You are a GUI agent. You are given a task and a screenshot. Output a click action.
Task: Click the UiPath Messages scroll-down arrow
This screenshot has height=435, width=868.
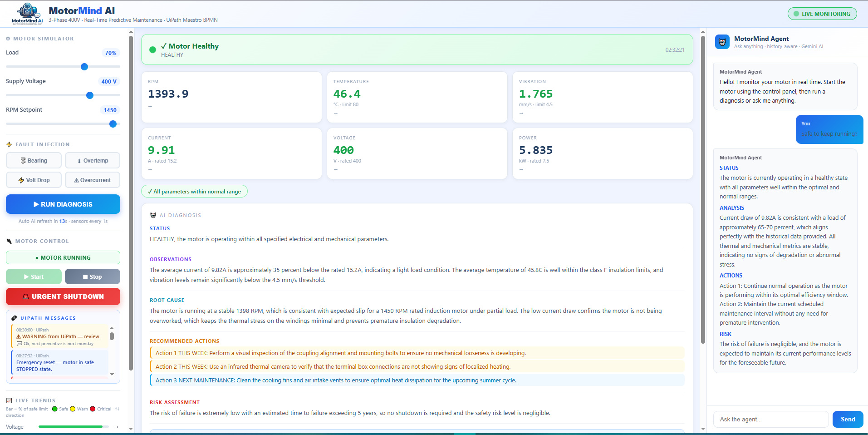112,375
